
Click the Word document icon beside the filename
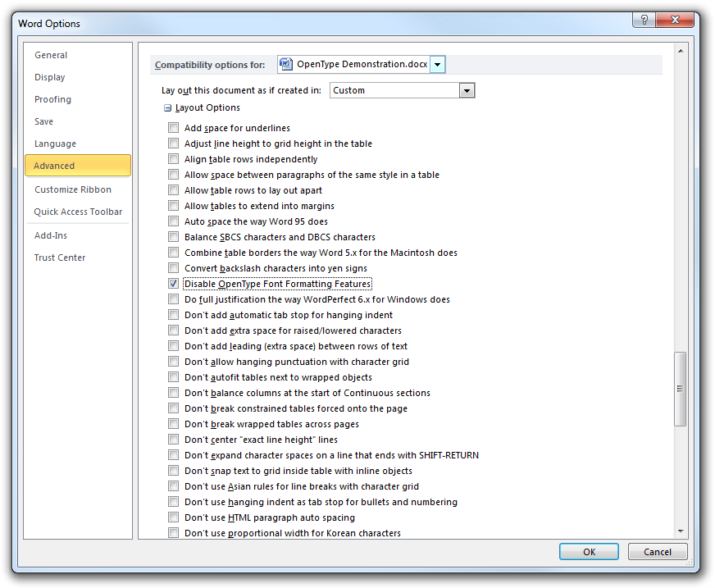286,64
